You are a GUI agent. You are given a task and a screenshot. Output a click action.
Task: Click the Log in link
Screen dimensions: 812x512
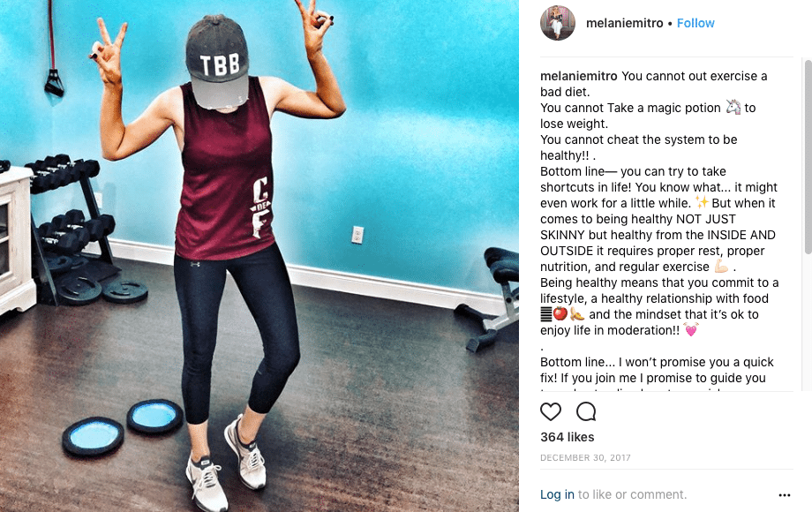[x=557, y=494]
